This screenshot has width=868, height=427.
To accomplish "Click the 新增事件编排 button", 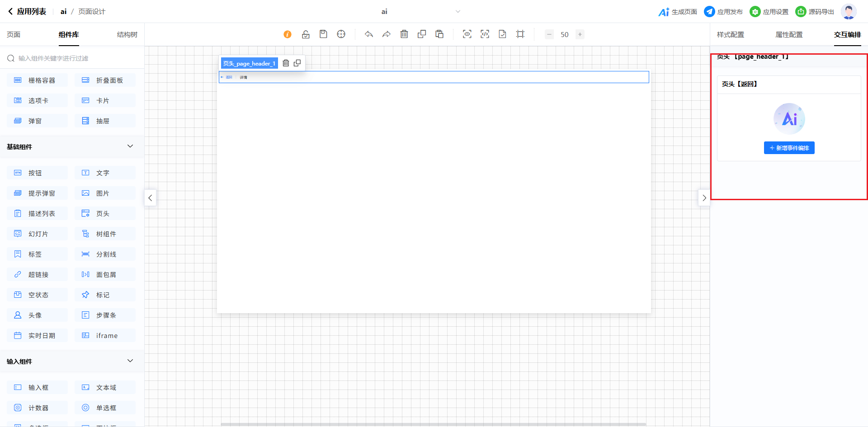I will 789,148.
